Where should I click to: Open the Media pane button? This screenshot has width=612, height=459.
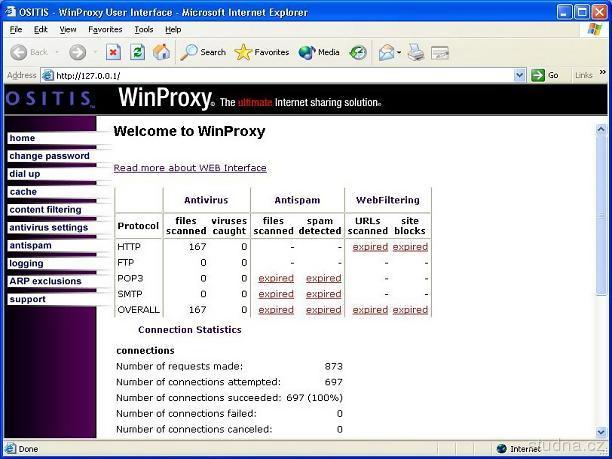[319, 52]
